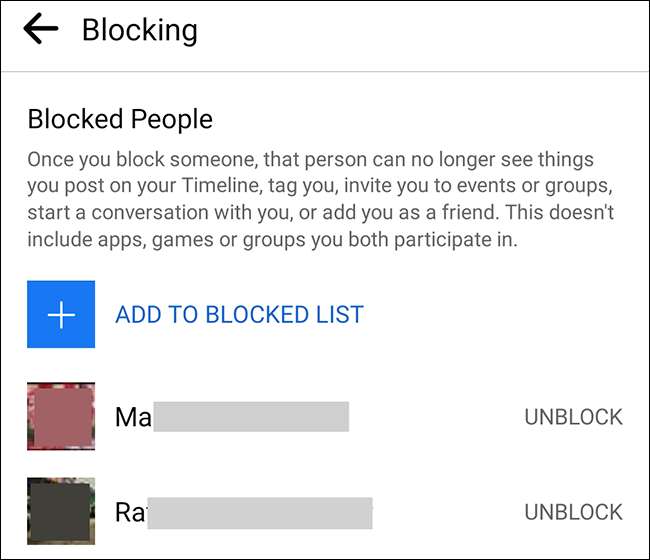Click the gray redaction bar after "Ma"
Screen dimensions: 650x560
tap(250, 417)
